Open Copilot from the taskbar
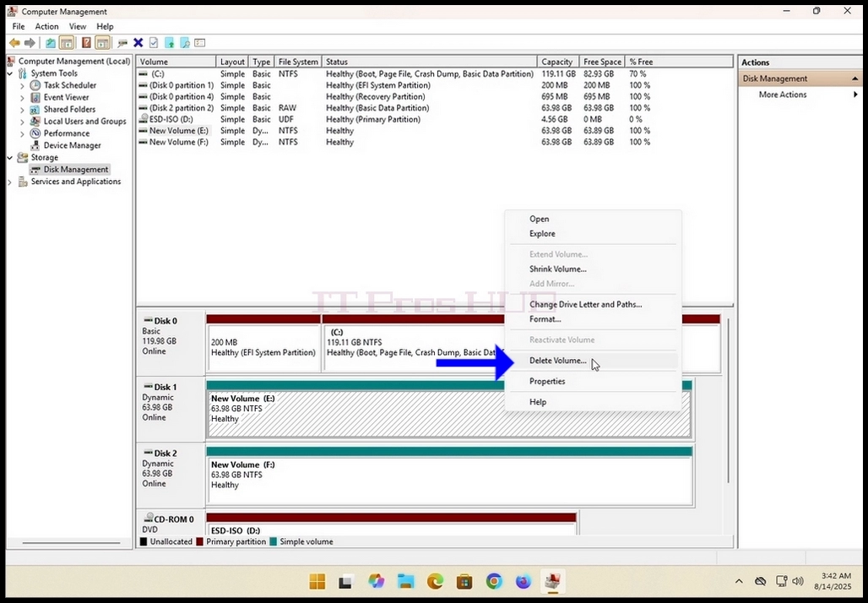Image resolution: width=868 pixels, height=603 pixels. coord(377,581)
